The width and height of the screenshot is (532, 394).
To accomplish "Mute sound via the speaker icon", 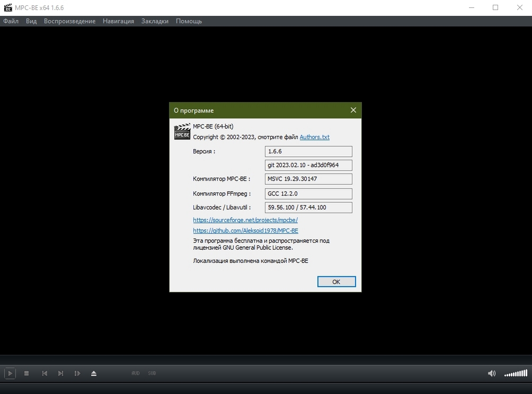I will pyautogui.click(x=492, y=373).
